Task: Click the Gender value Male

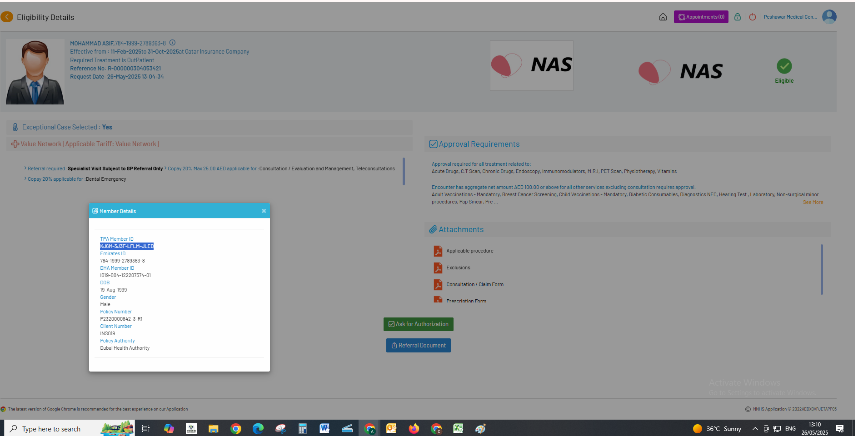Action: pos(105,304)
